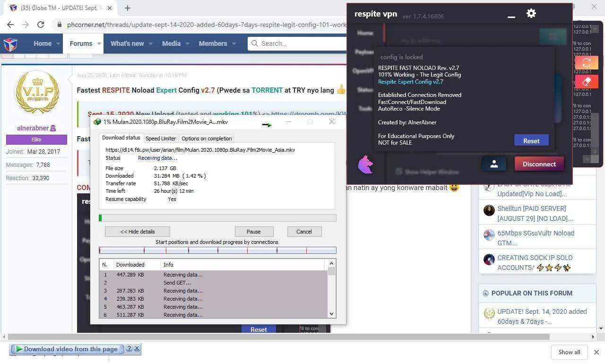The image size is (605, 364).
Task: Minimize the respite vpn window
Action: coord(511,17)
